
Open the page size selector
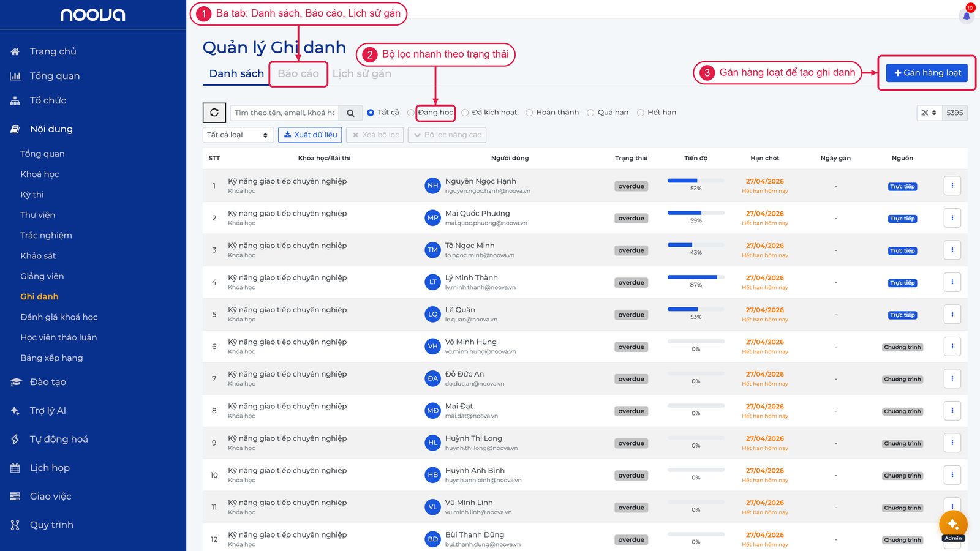tap(929, 113)
